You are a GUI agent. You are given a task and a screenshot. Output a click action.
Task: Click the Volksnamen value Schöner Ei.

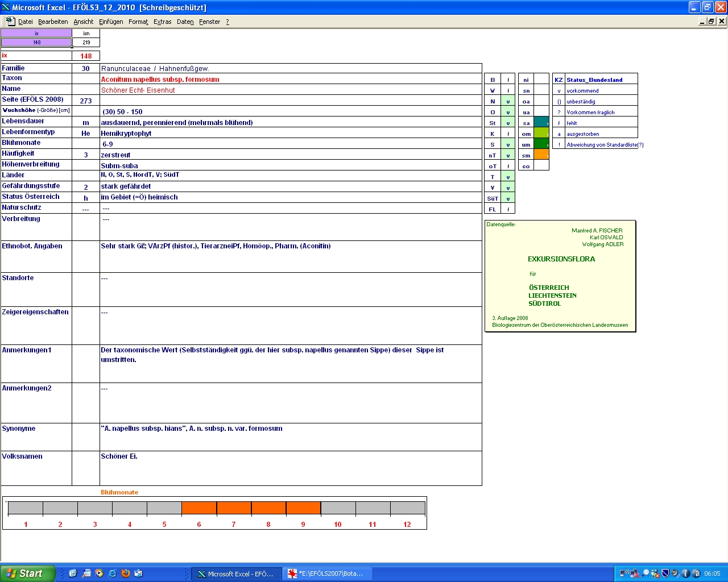(x=119, y=456)
